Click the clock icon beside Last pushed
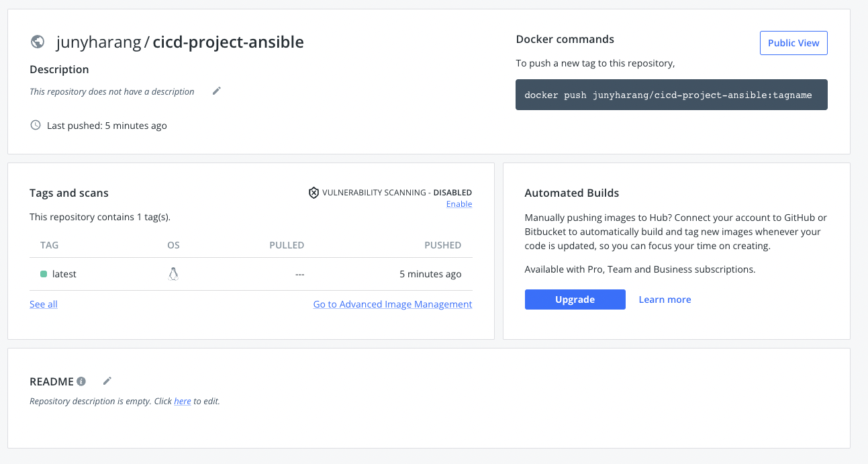Viewport: 868px width, 464px height. coord(36,125)
